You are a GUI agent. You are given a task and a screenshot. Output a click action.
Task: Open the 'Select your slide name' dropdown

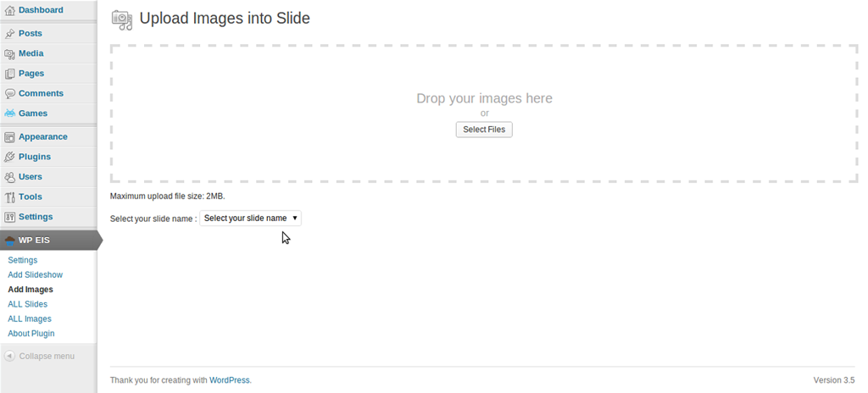tap(250, 218)
